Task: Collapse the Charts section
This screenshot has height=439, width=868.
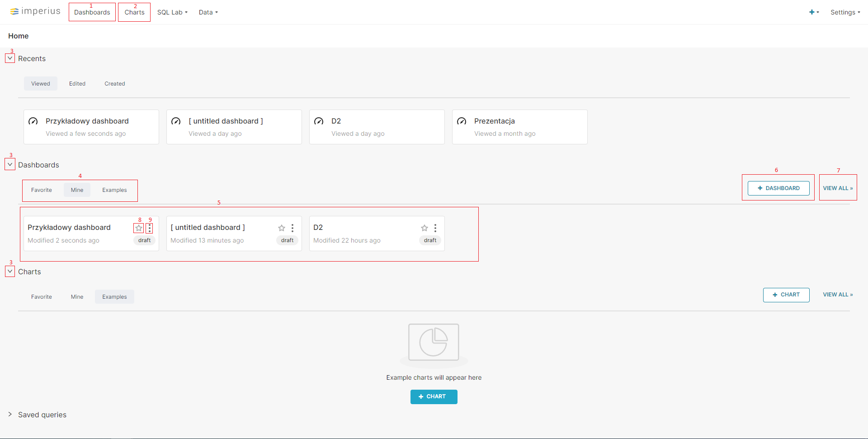Action: [10, 271]
